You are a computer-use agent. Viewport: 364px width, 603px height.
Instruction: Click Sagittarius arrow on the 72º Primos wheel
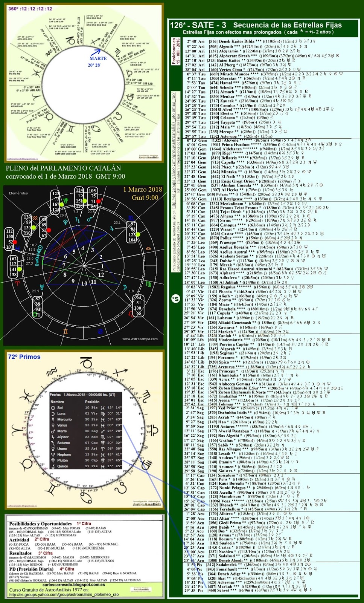(120, 372)
